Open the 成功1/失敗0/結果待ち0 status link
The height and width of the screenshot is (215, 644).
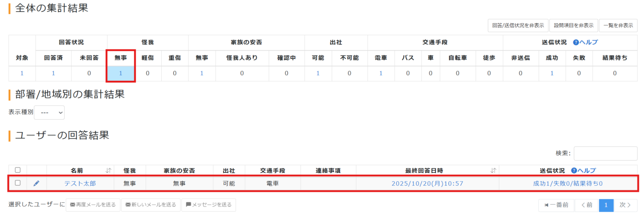point(568,183)
